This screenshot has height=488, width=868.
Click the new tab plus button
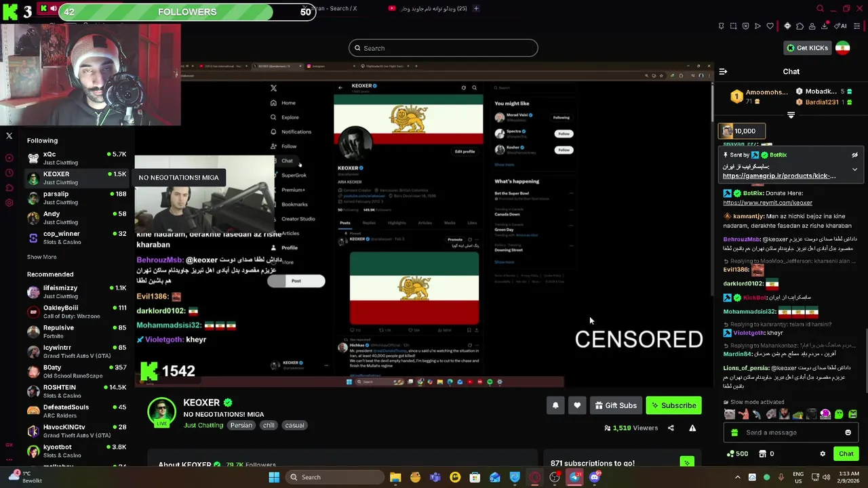coord(476,8)
